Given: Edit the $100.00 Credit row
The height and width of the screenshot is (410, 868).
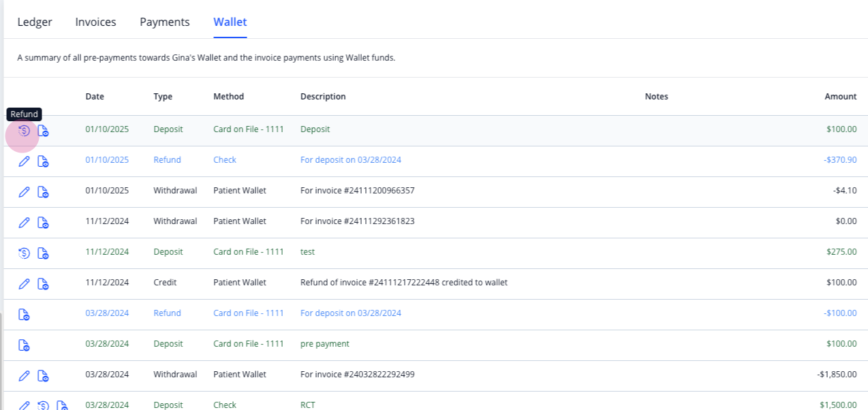Looking at the screenshot, I should pos(24,284).
